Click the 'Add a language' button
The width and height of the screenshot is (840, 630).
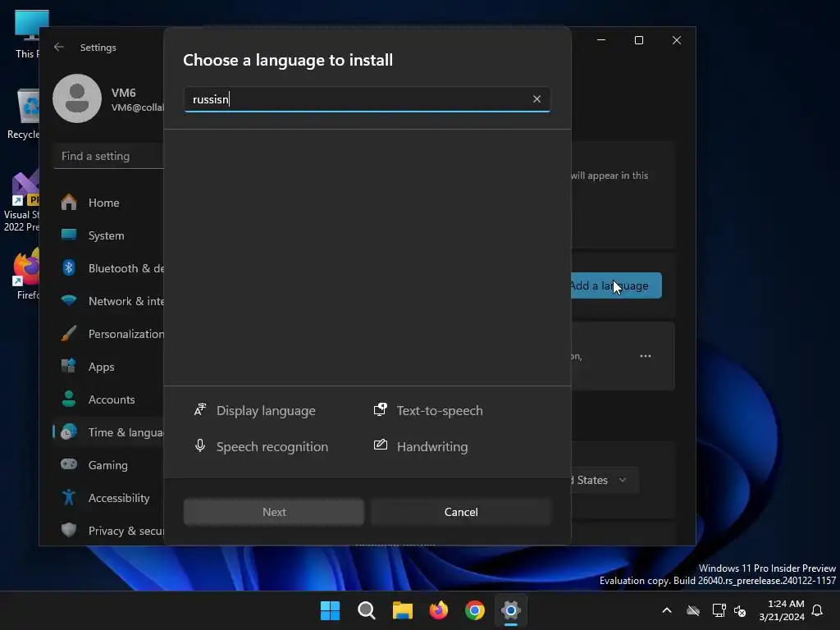point(616,285)
